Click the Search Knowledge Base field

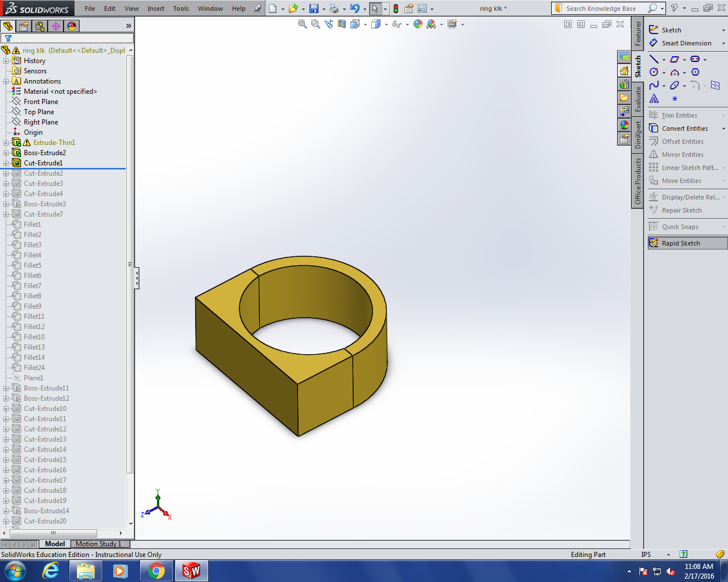tap(600, 9)
